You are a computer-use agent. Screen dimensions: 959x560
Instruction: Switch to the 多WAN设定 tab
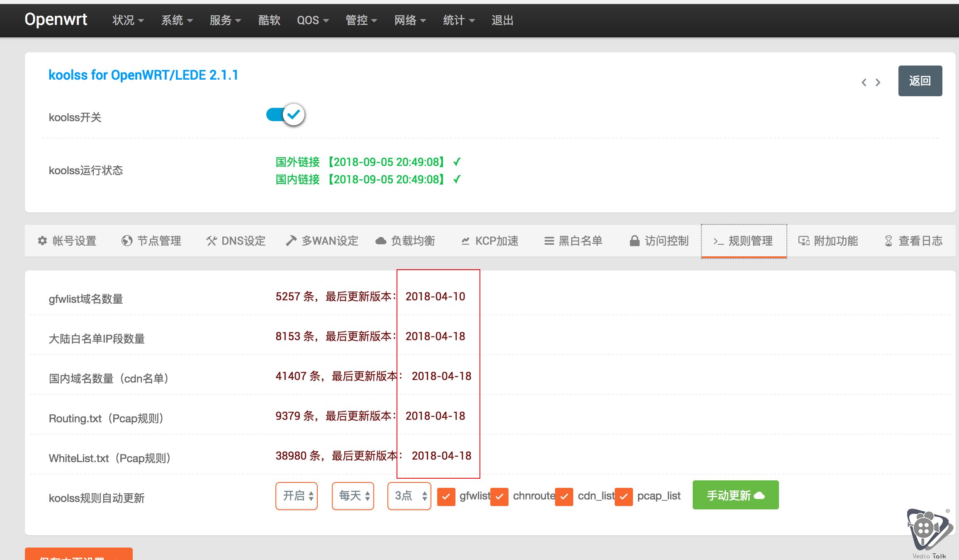tap(322, 241)
